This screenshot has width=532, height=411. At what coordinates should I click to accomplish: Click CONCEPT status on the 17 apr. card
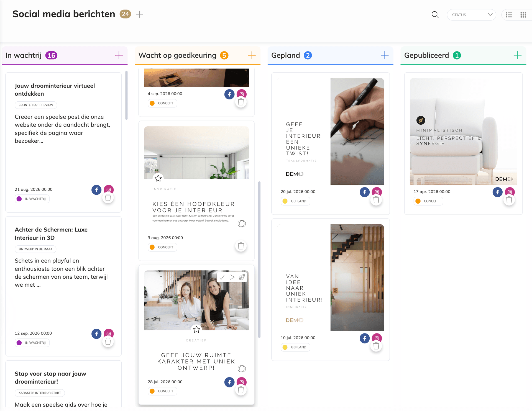coord(428,201)
